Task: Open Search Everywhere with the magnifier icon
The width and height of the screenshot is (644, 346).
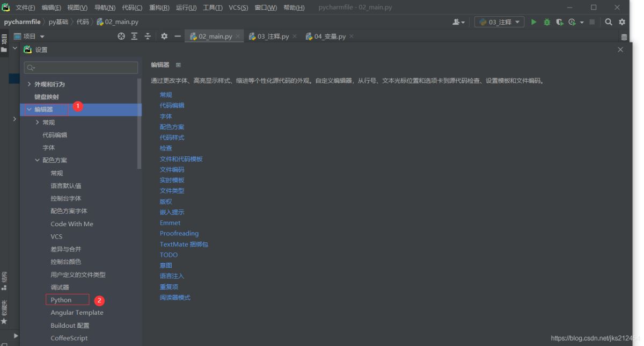Action: click(x=609, y=22)
